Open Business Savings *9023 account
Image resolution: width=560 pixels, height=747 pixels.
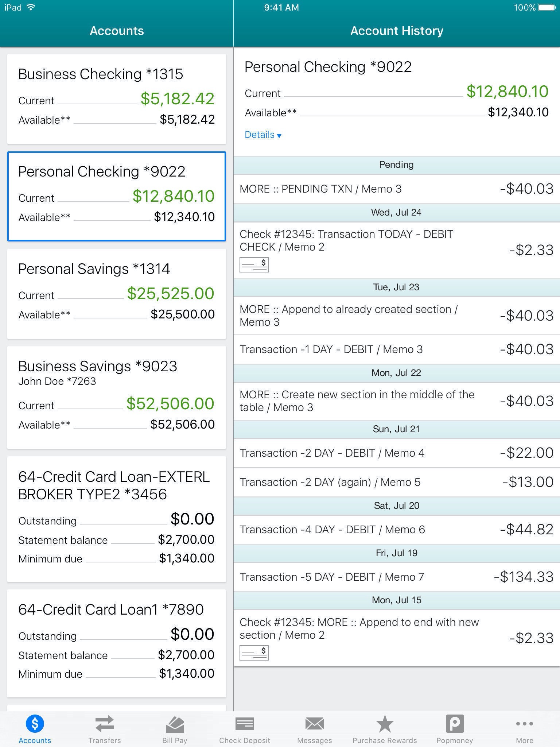(x=117, y=397)
